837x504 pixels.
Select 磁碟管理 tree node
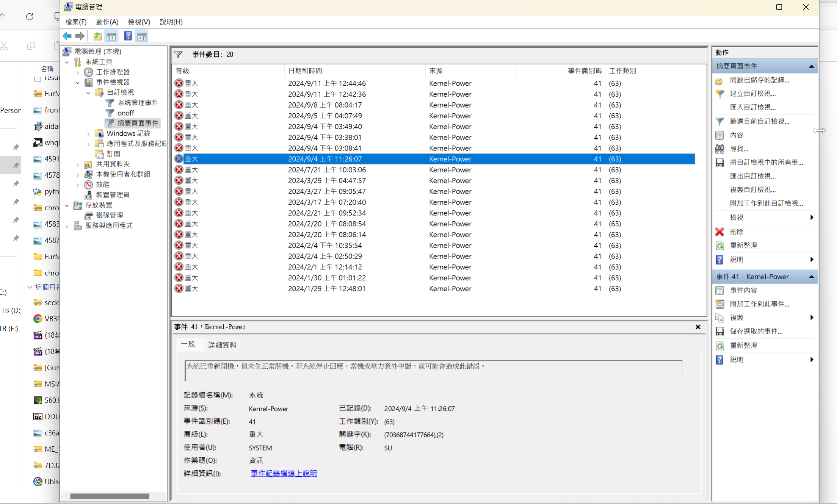pos(109,215)
